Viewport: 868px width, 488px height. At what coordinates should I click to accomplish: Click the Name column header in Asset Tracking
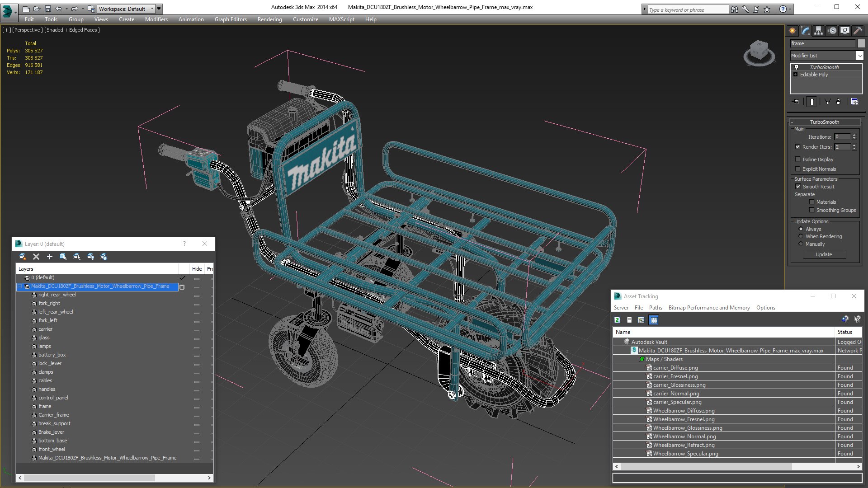(x=723, y=332)
